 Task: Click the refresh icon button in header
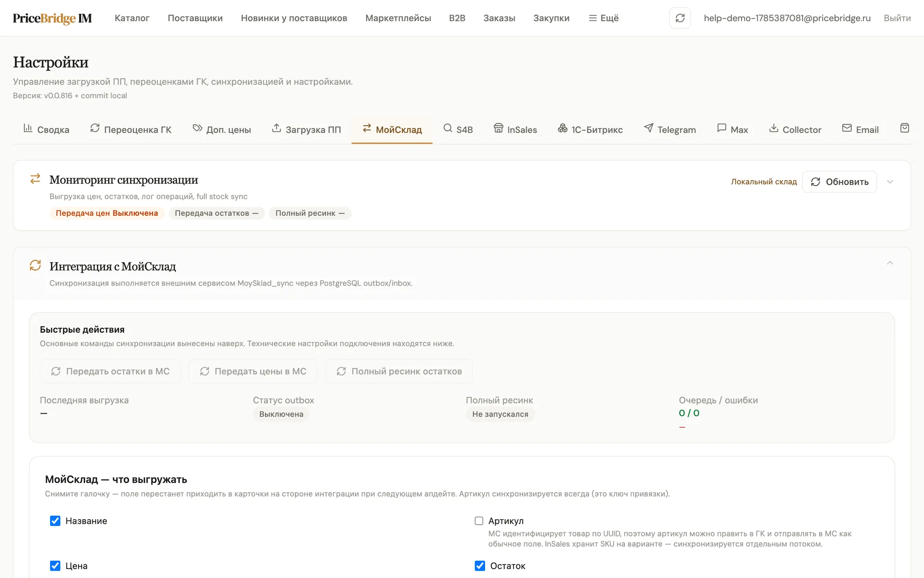680,18
